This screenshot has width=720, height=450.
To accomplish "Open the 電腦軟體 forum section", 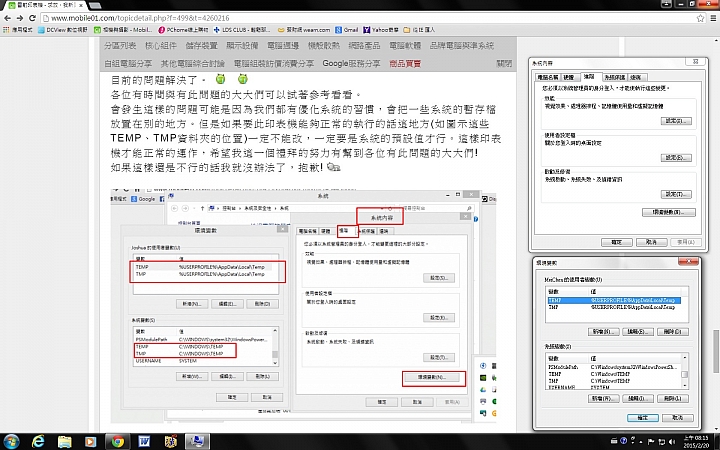I will click(405, 45).
